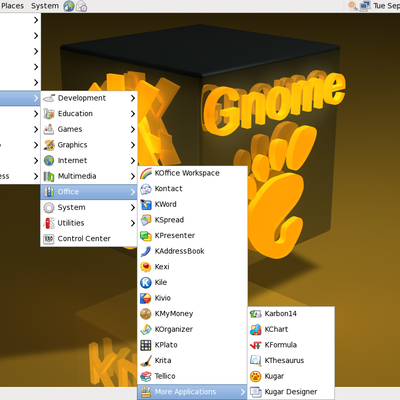Click the KOrganizer icon

pos(146,329)
